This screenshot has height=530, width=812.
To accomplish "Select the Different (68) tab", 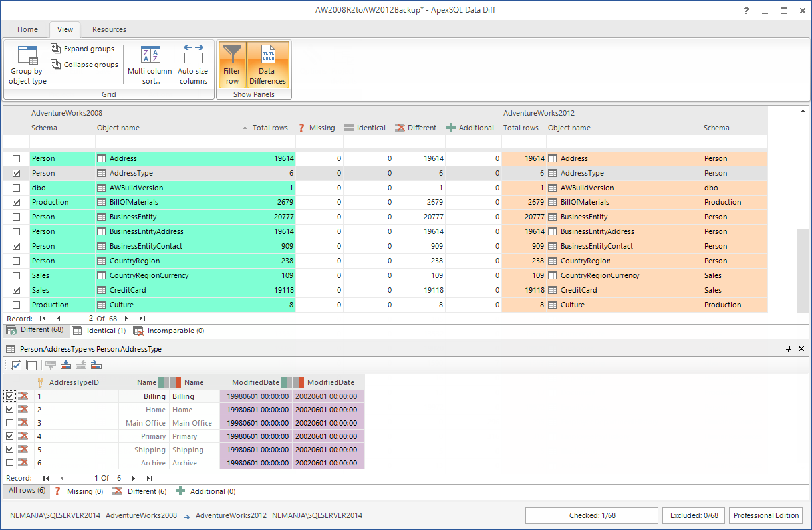I will pyautogui.click(x=35, y=330).
